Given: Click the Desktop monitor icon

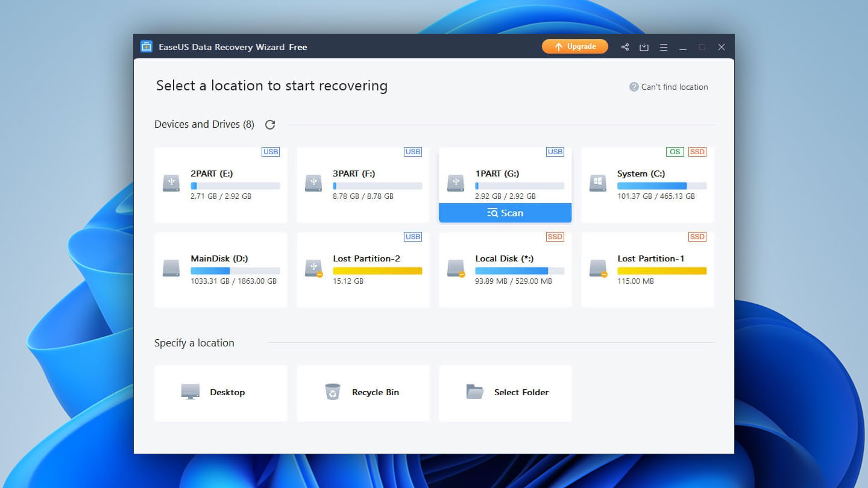Looking at the screenshot, I should [190, 392].
